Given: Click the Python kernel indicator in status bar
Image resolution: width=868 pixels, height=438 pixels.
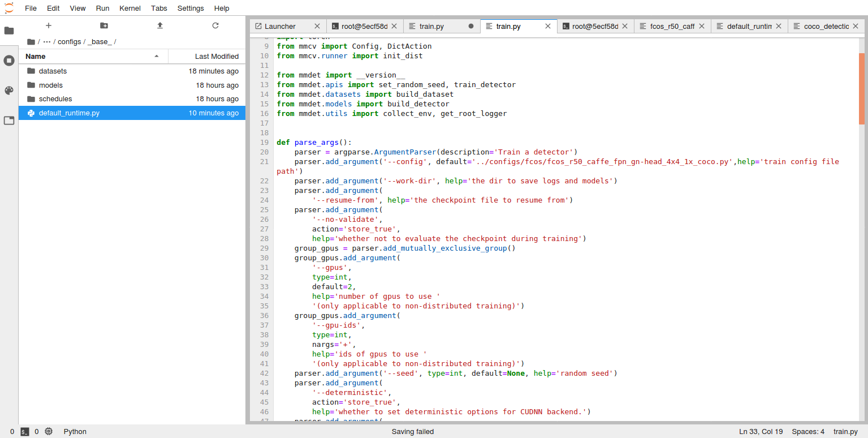Looking at the screenshot, I should click(75, 431).
